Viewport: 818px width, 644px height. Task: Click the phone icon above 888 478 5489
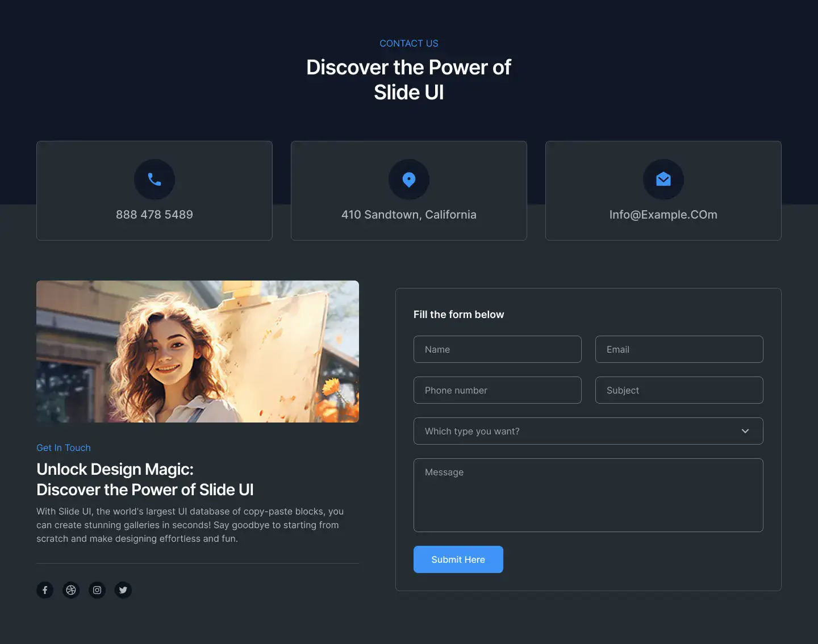(x=155, y=179)
